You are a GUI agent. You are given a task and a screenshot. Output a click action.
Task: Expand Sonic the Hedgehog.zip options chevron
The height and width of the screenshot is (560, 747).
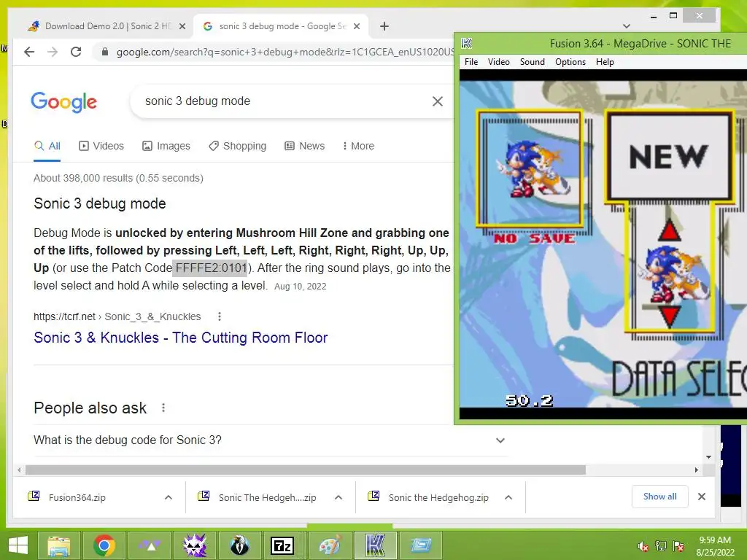pos(508,497)
